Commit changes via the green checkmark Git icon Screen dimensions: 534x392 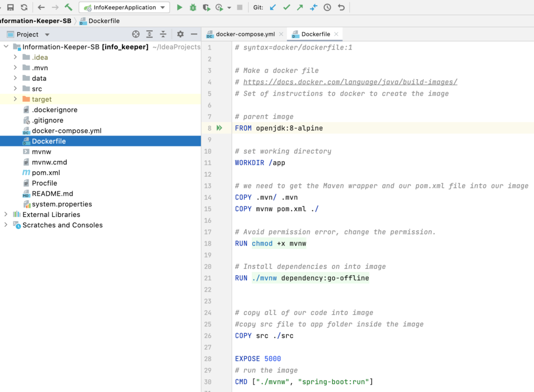coord(286,7)
